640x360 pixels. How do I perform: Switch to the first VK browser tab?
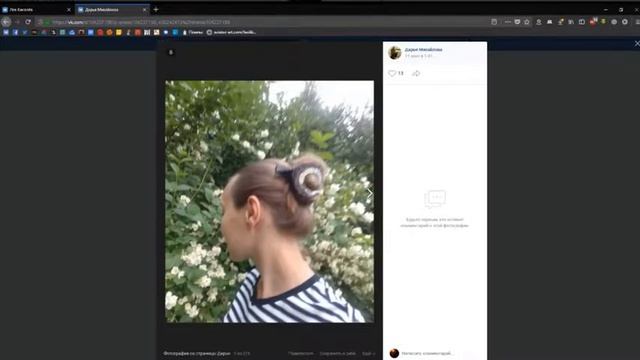click(x=36, y=9)
